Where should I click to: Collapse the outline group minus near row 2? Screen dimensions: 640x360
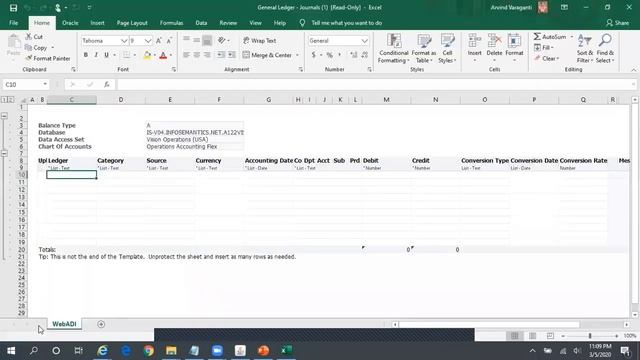(x=4, y=116)
